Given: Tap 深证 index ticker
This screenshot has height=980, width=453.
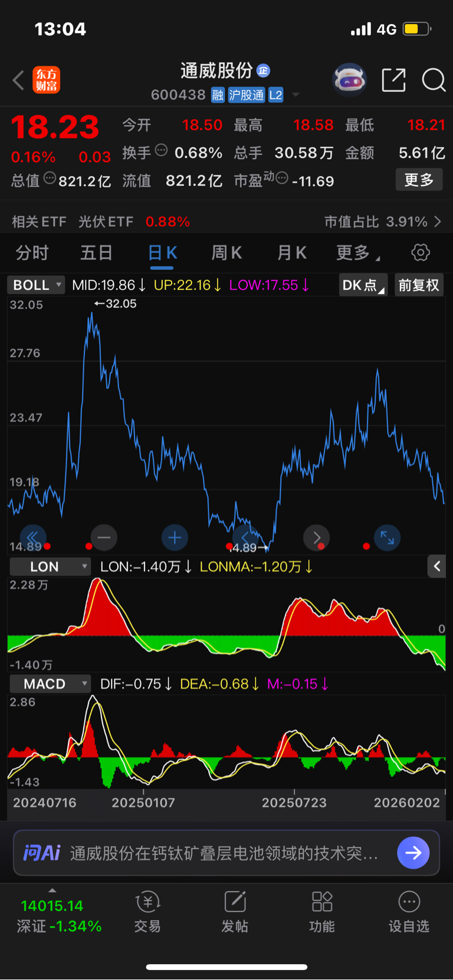Looking at the screenshot, I should (59, 916).
